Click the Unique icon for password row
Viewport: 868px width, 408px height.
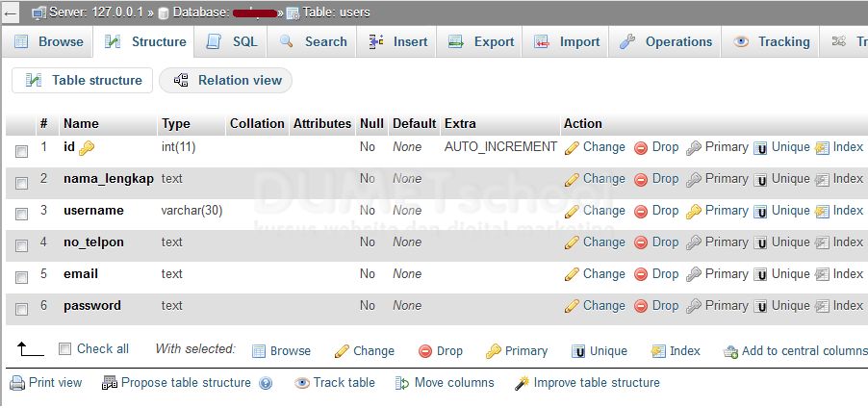[x=760, y=306]
